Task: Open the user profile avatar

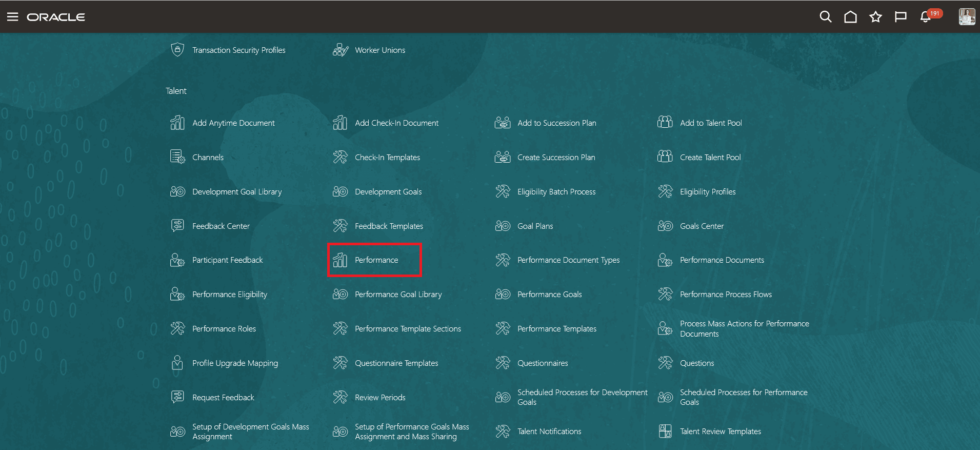Action: click(967, 16)
